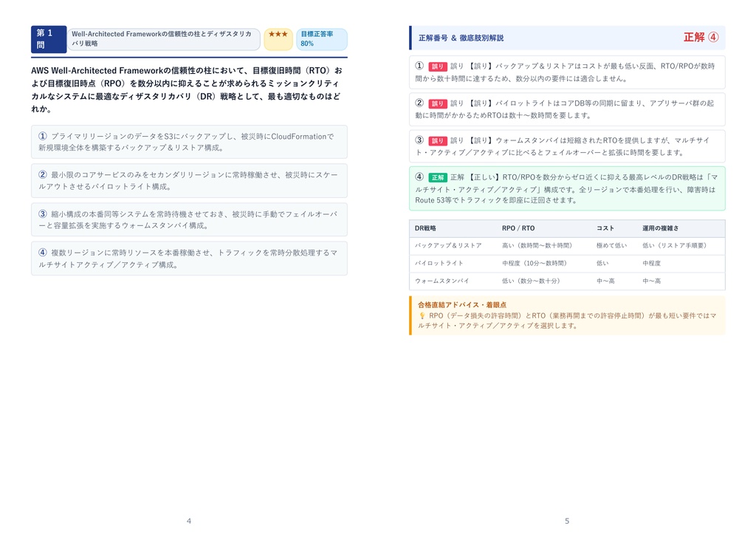Click the lightbulb icon in the advice box
The width and height of the screenshot is (756, 537).
click(x=422, y=316)
